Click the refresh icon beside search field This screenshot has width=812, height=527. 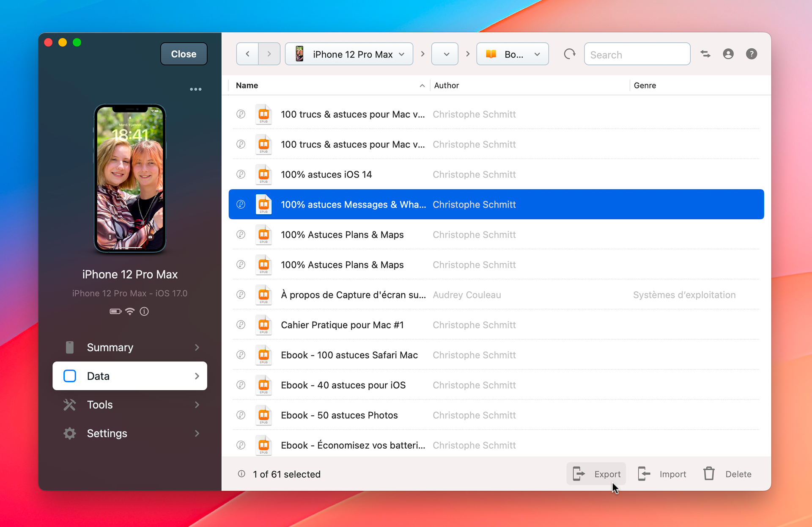pyautogui.click(x=570, y=54)
